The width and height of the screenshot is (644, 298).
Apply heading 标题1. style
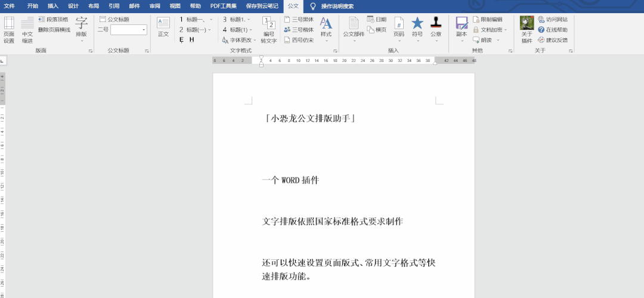click(x=234, y=19)
